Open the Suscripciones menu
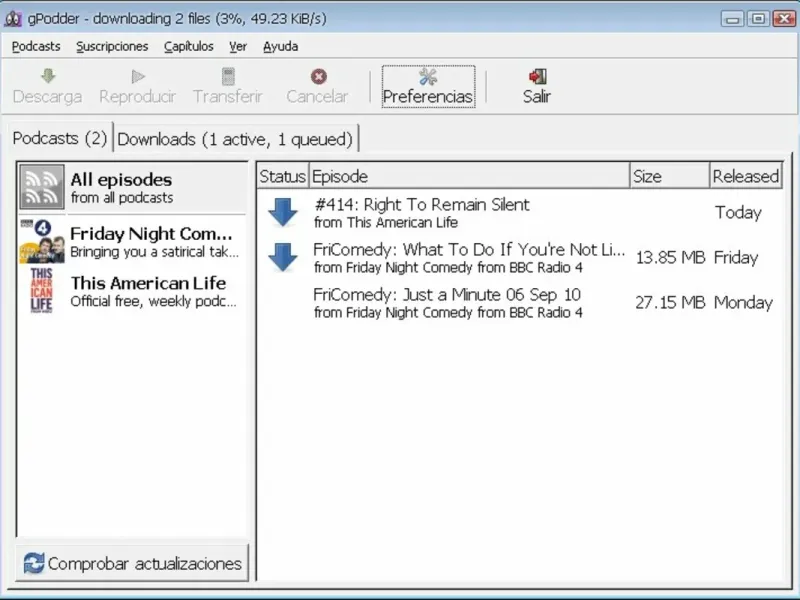 click(x=112, y=46)
